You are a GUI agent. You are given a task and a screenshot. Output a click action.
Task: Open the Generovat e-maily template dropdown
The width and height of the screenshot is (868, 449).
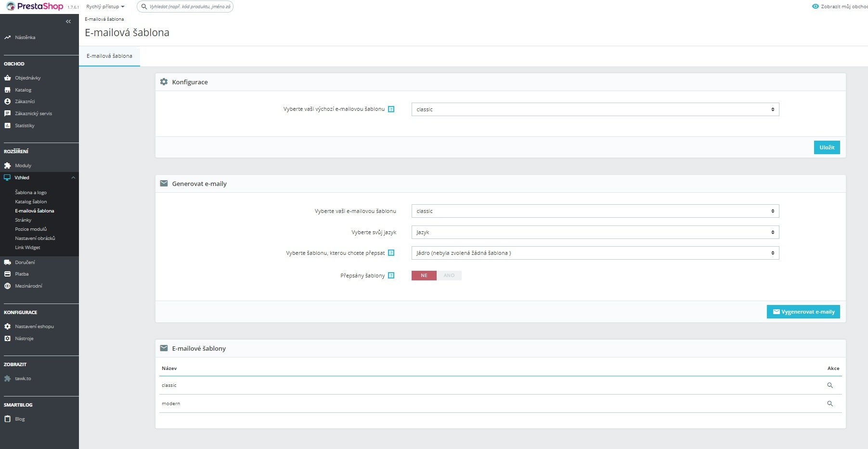pyautogui.click(x=595, y=211)
